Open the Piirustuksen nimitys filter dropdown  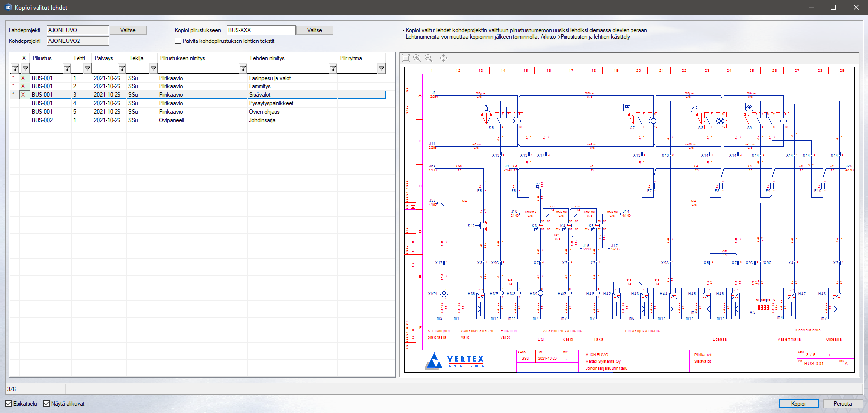coord(243,69)
